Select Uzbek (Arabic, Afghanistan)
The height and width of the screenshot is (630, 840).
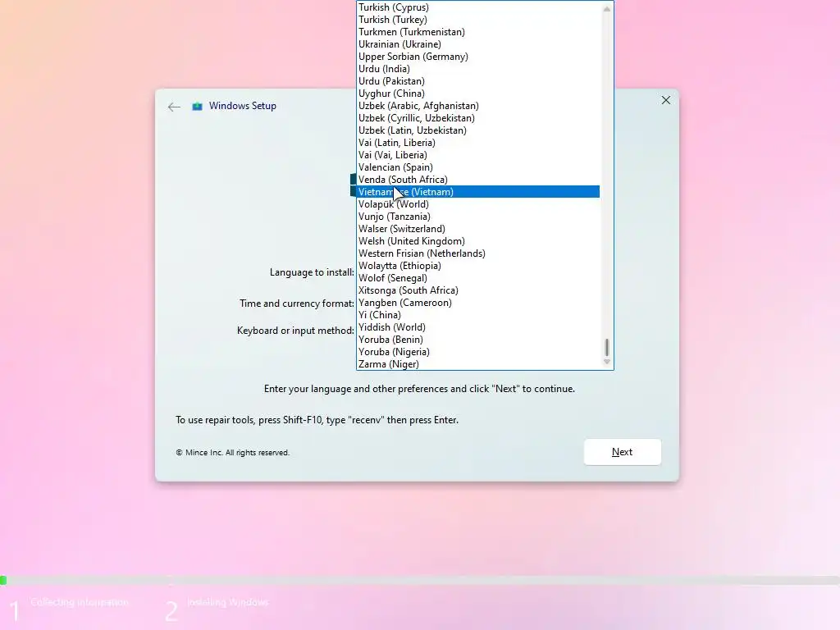pos(478,106)
